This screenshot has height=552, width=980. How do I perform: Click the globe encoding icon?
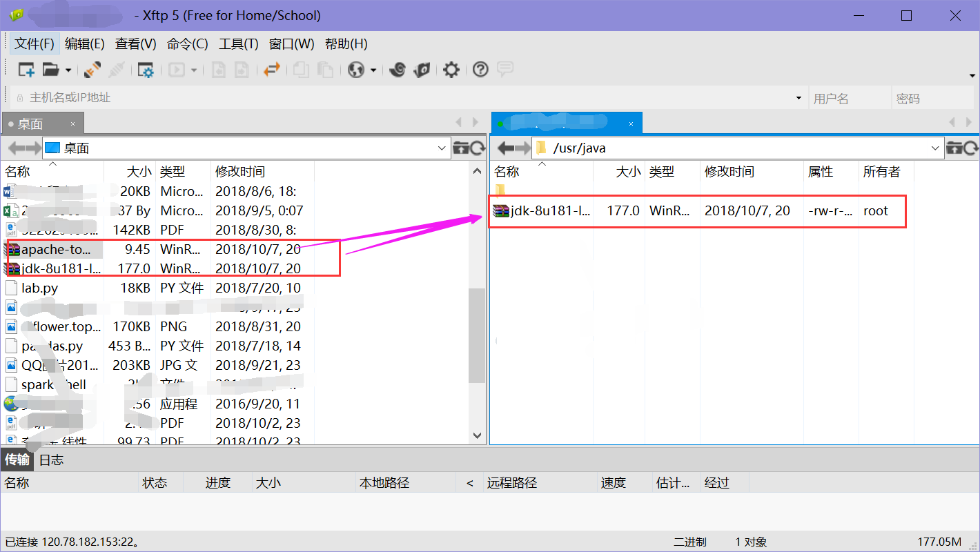tap(356, 70)
